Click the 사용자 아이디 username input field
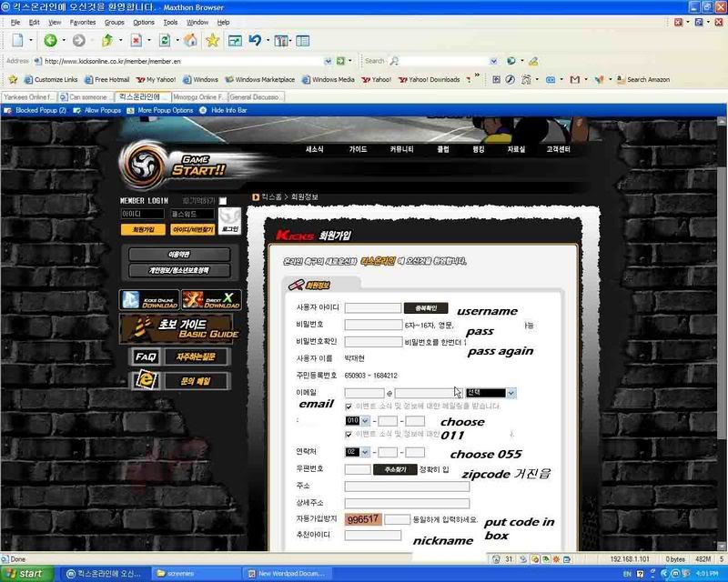This screenshot has height=582, width=728. [373, 308]
